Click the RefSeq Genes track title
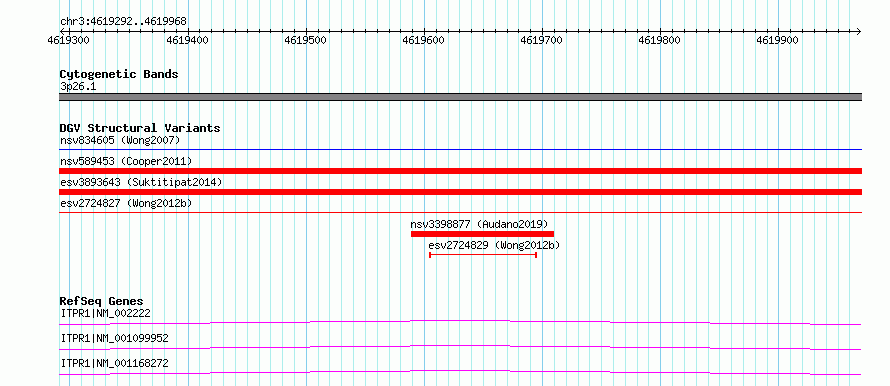 tap(101, 301)
